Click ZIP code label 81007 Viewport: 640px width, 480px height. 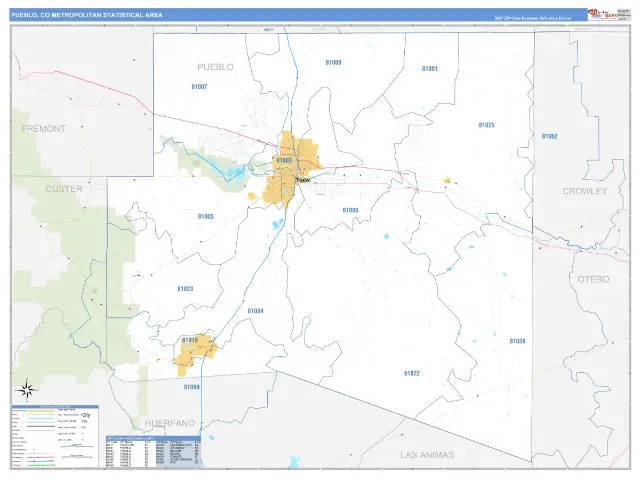click(x=199, y=87)
